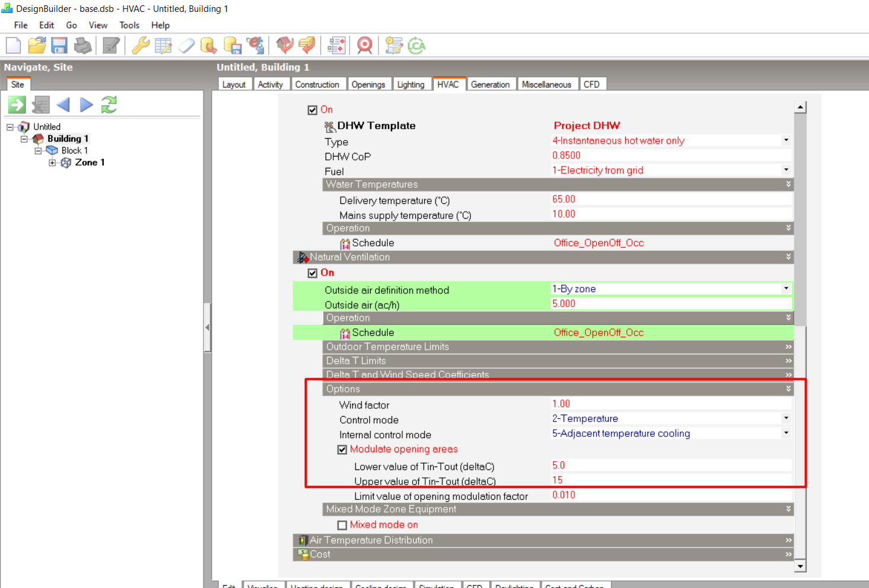Click the scroll with gear and pencil icon

(x=394, y=46)
